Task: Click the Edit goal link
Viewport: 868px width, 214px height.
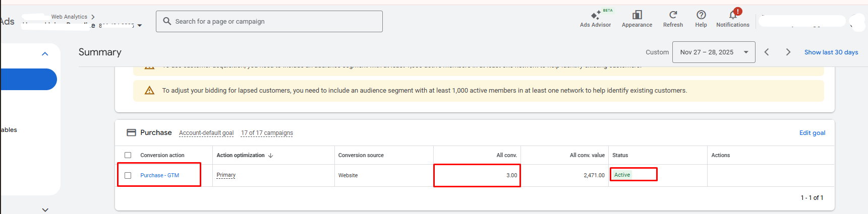Action: tap(812, 133)
